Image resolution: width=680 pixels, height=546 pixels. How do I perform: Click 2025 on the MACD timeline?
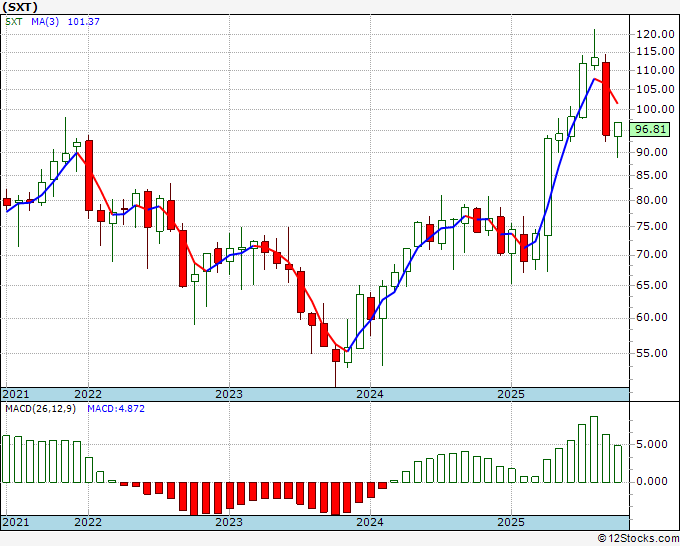tap(511, 522)
